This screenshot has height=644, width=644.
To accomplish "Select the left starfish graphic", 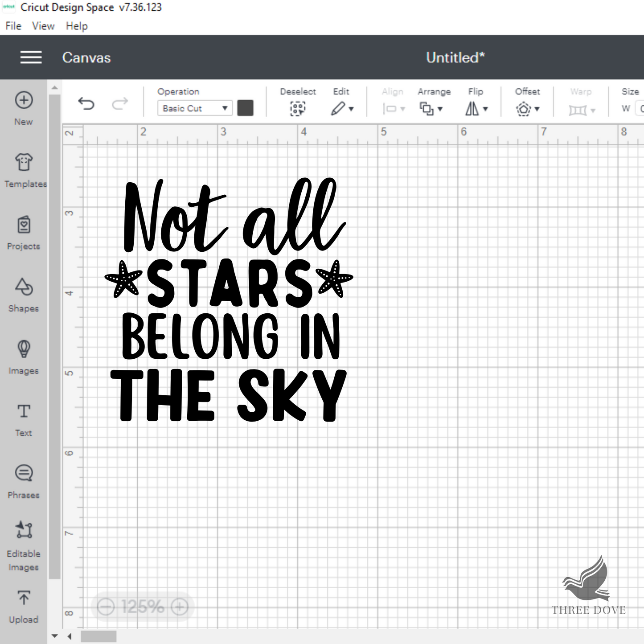I will tap(123, 279).
